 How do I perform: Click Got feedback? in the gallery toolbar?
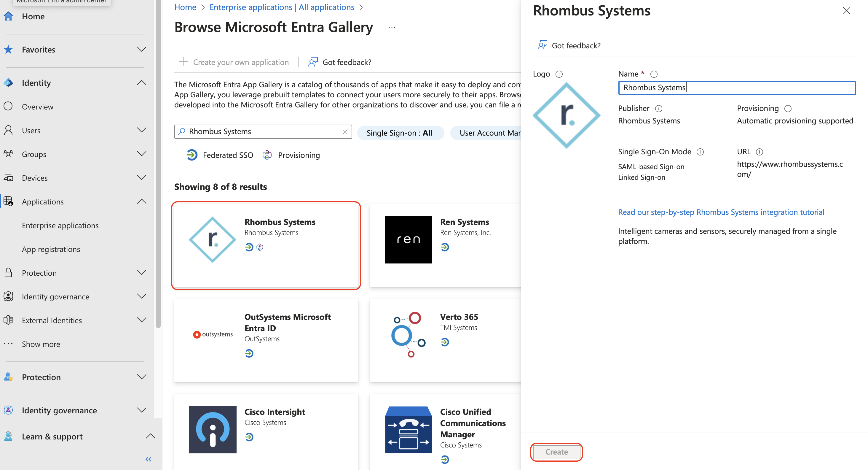(340, 62)
